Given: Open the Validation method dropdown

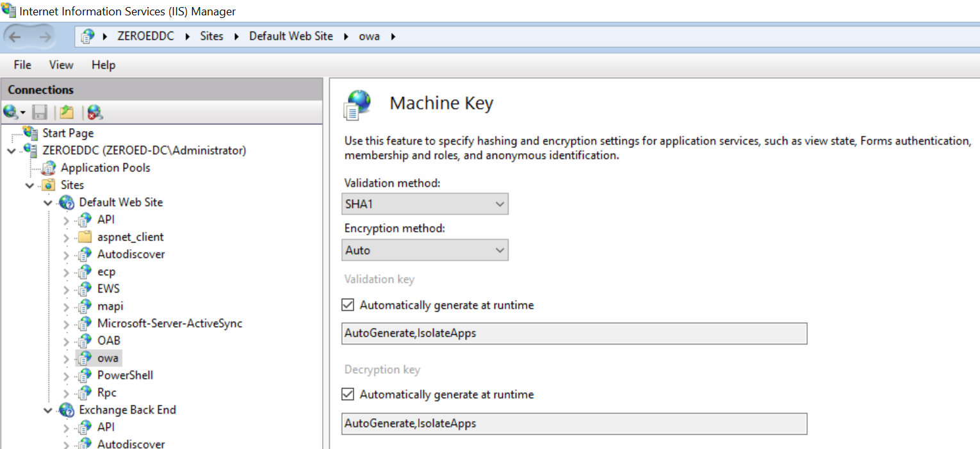Looking at the screenshot, I should click(x=425, y=204).
